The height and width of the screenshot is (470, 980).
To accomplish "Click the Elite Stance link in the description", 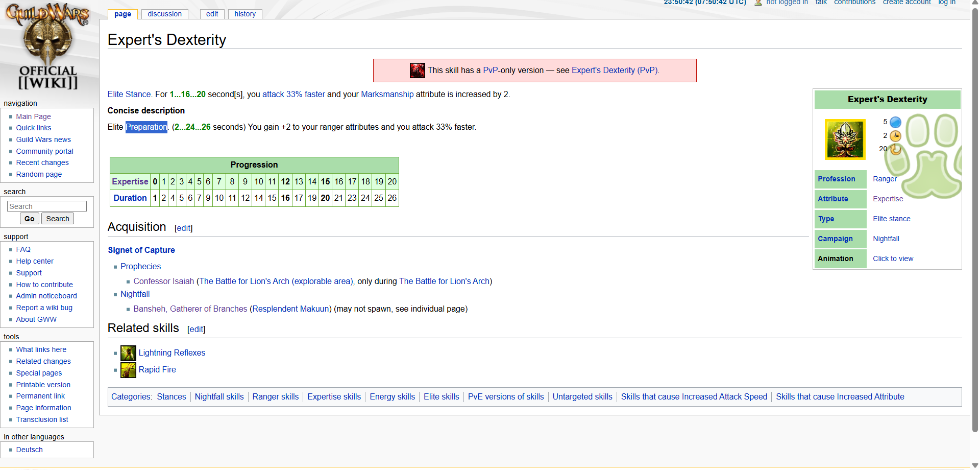I will 129,94.
